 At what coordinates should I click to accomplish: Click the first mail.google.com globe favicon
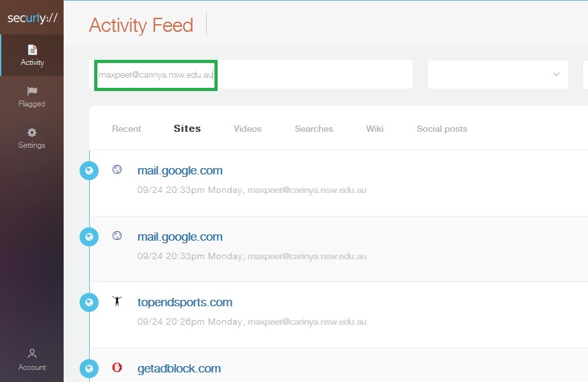(117, 169)
